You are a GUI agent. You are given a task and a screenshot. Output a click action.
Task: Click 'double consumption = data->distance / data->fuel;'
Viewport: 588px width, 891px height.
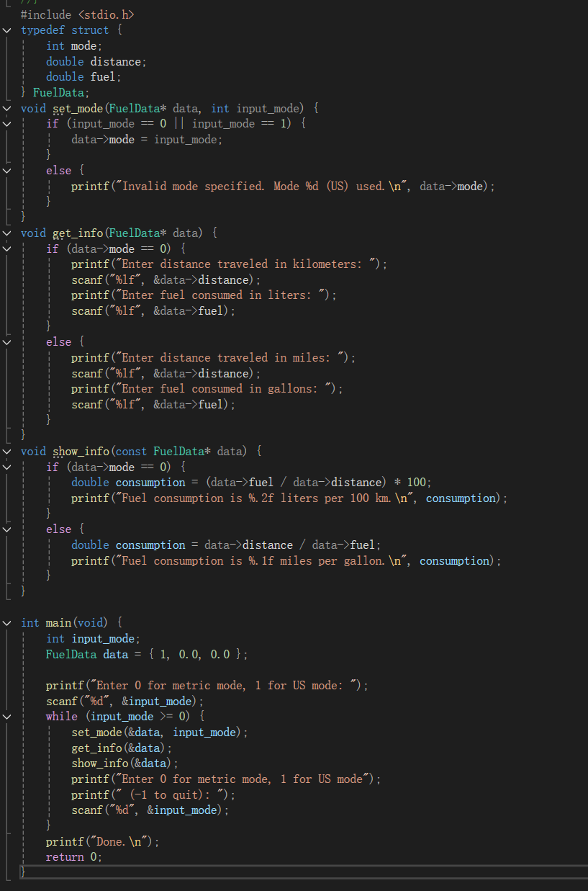pos(226,545)
